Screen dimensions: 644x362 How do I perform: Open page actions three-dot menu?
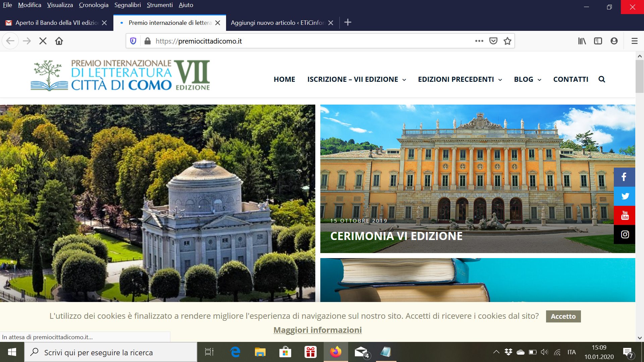pos(479,41)
